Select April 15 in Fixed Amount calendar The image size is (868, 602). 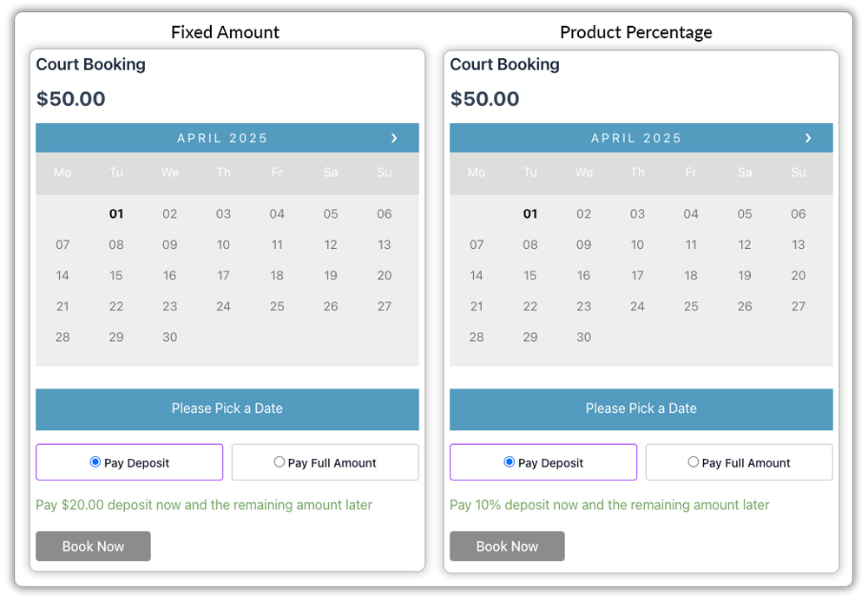coord(116,276)
